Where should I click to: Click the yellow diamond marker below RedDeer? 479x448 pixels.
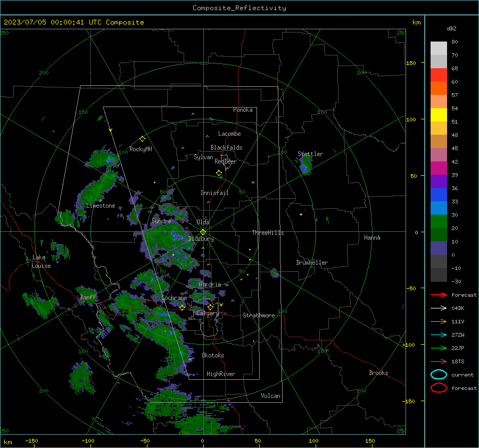click(219, 173)
